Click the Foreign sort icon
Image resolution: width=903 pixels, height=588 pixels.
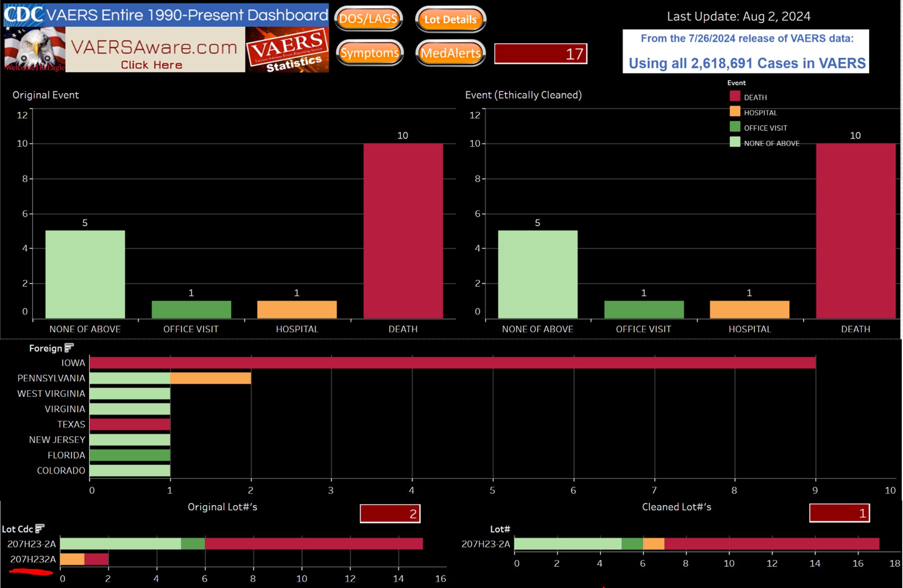click(x=69, y=348)
